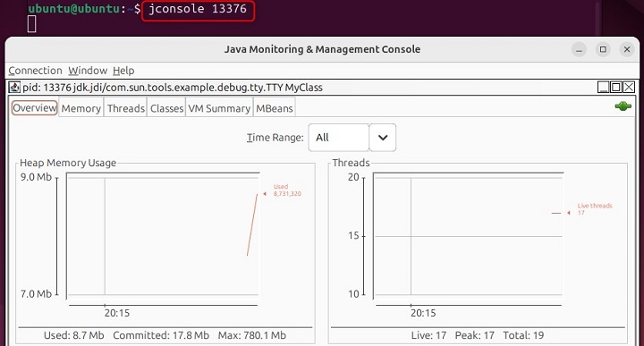Open the Window menu

[88, 71]
